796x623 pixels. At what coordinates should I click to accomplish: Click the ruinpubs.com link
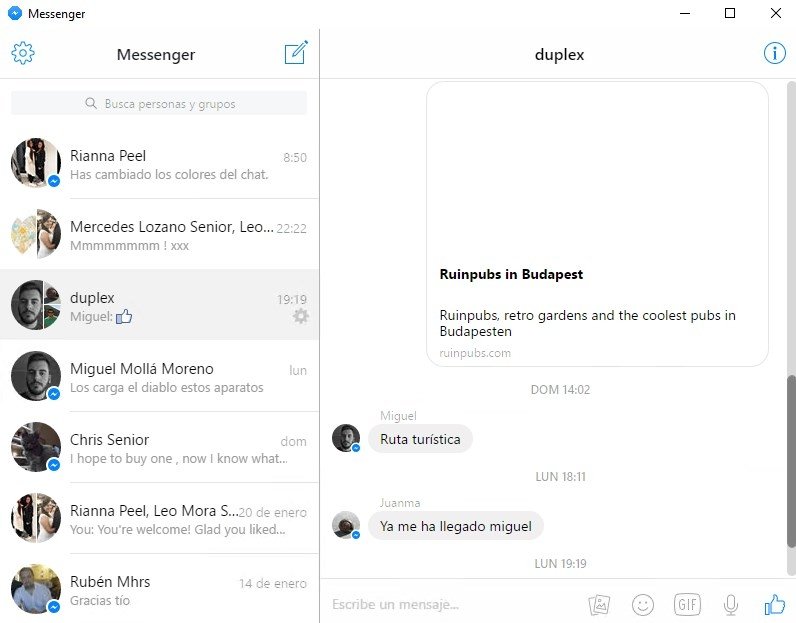pos(475,353)
